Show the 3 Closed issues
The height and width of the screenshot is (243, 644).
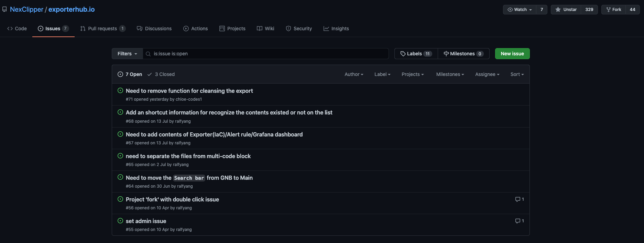(161, 74)
